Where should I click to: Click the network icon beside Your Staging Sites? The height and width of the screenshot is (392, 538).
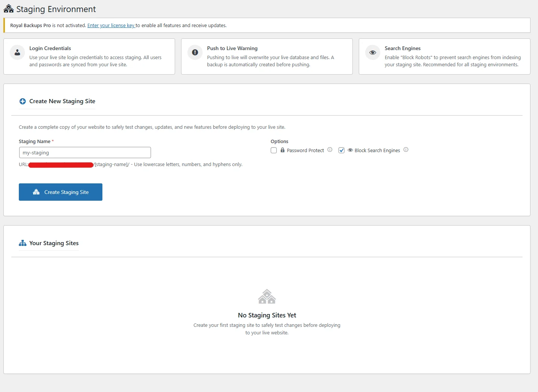pos(22,243)
